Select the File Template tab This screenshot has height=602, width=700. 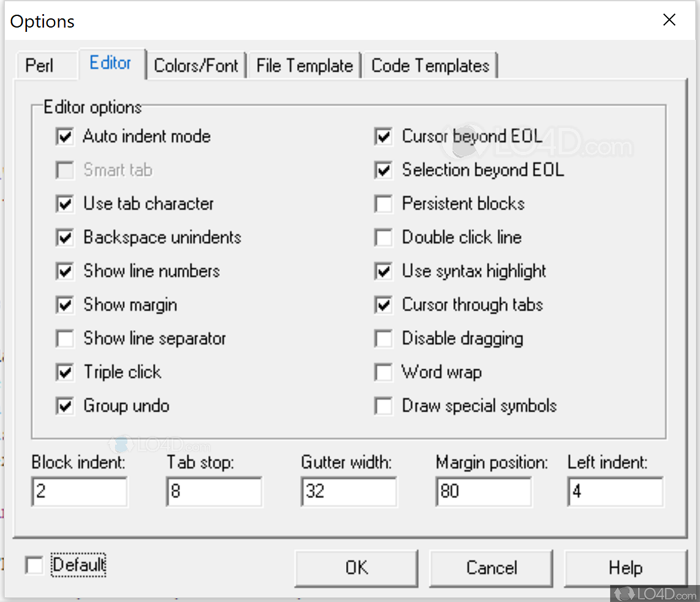point(304,66)
